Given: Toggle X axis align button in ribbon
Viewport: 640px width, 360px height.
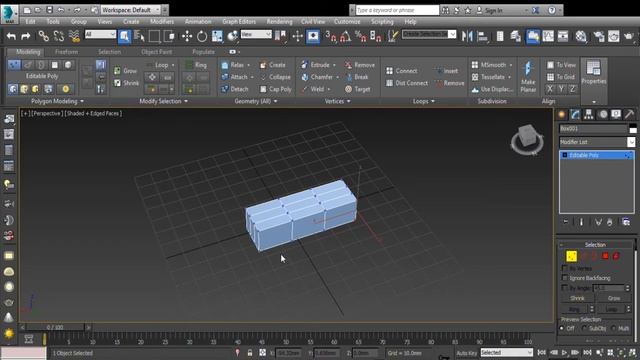Looking at the screenshot, I should [550, 89].
